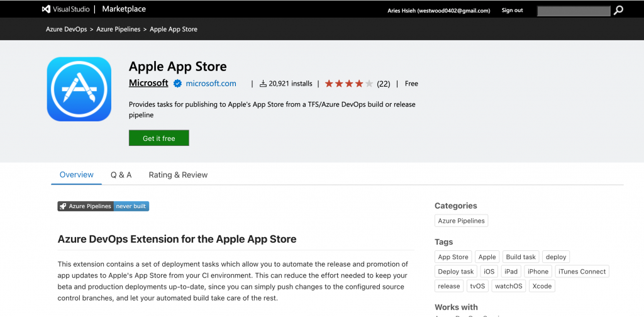Select the Apple tag
Viewport: 644px width, 317px height.
pos(487,257)
